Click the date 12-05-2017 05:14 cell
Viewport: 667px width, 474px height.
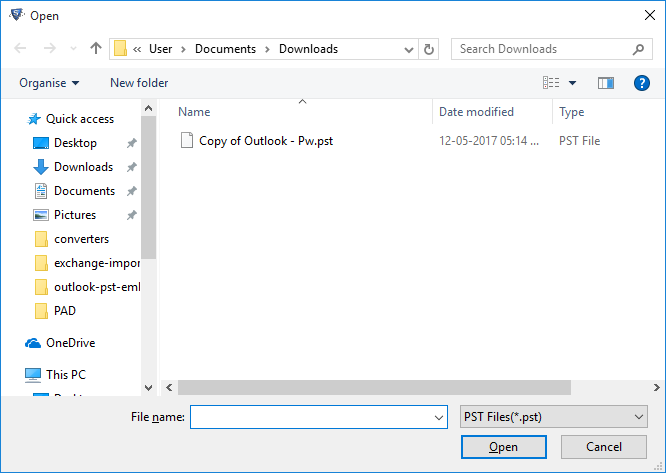point(489,141)
